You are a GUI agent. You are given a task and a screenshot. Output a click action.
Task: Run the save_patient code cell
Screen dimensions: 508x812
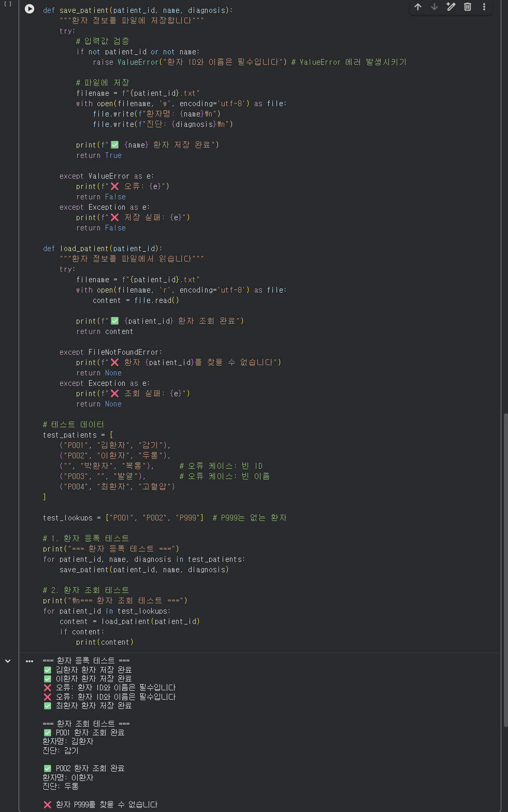pos(30,9)
